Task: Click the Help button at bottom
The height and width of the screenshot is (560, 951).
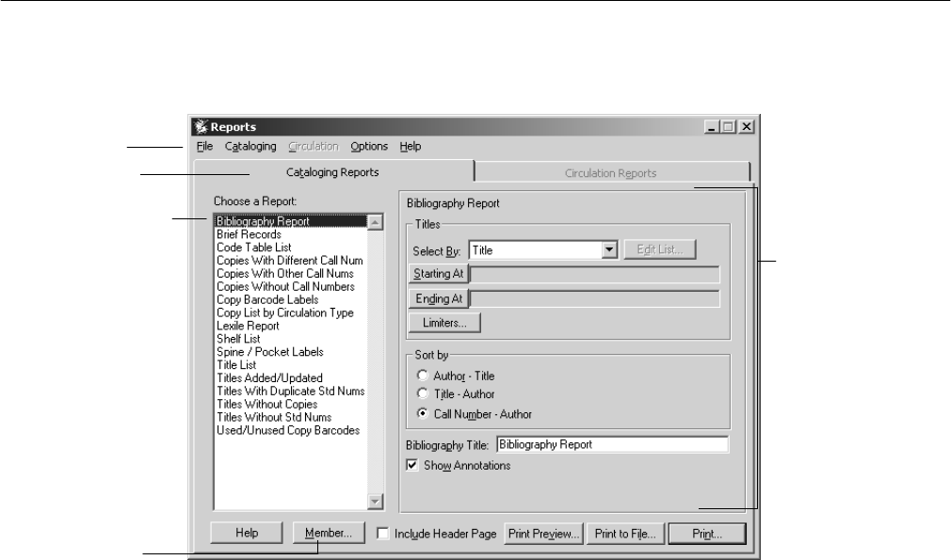Action: (247, 533)
